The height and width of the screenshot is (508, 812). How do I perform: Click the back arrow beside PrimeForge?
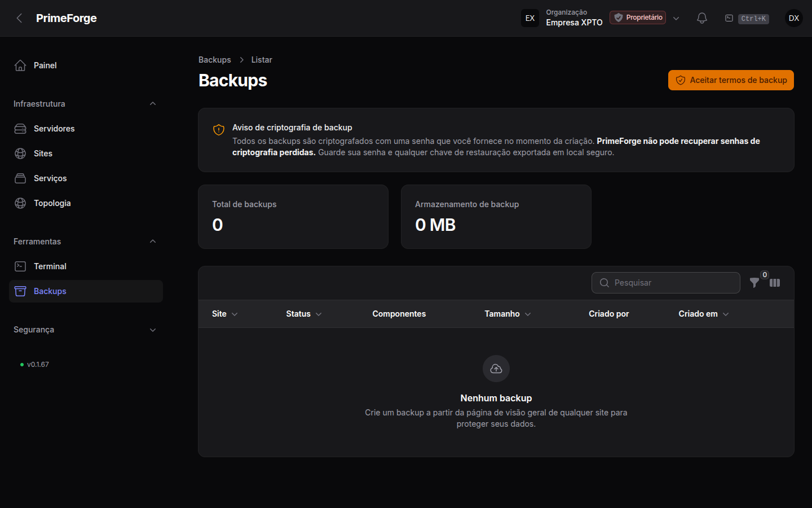click(20, 18)
